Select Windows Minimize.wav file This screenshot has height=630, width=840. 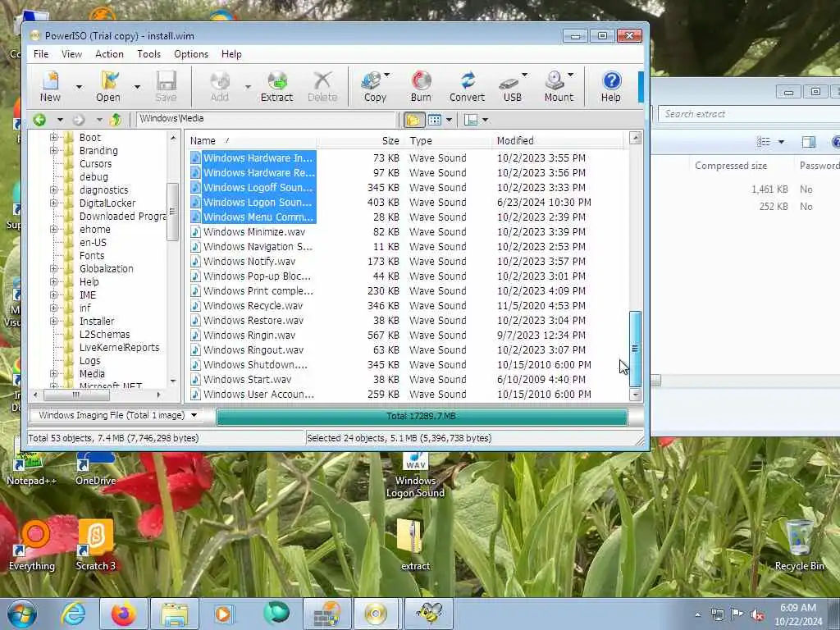tap(254, 232)
